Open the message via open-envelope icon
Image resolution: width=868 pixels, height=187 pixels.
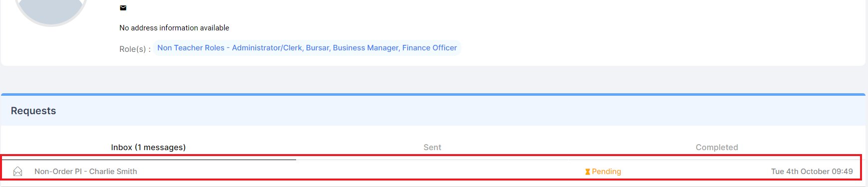pos(17,172)
